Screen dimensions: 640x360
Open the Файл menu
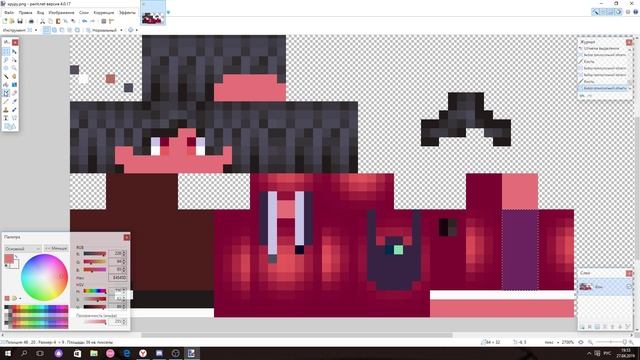pos(9,13)
